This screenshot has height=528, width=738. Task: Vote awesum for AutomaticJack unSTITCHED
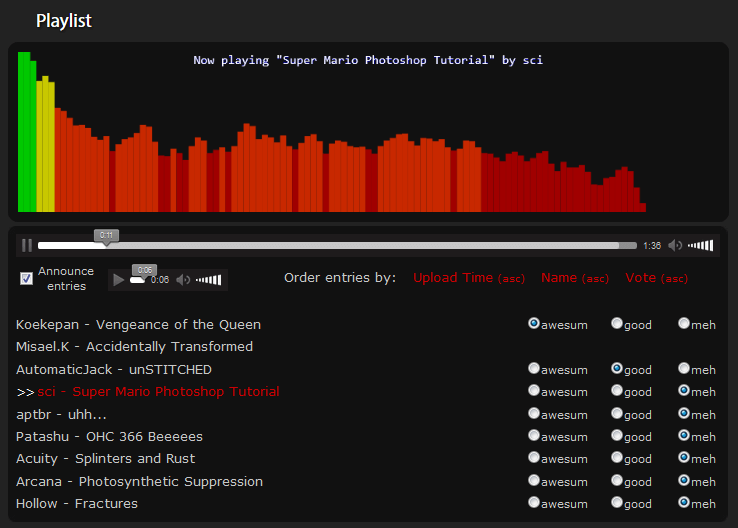click(534, 368)
